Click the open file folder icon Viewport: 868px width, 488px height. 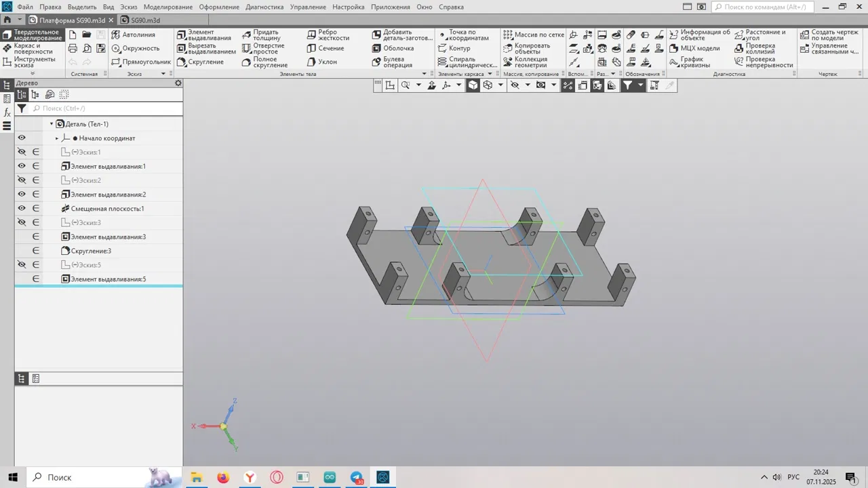[x=87, y=35]
